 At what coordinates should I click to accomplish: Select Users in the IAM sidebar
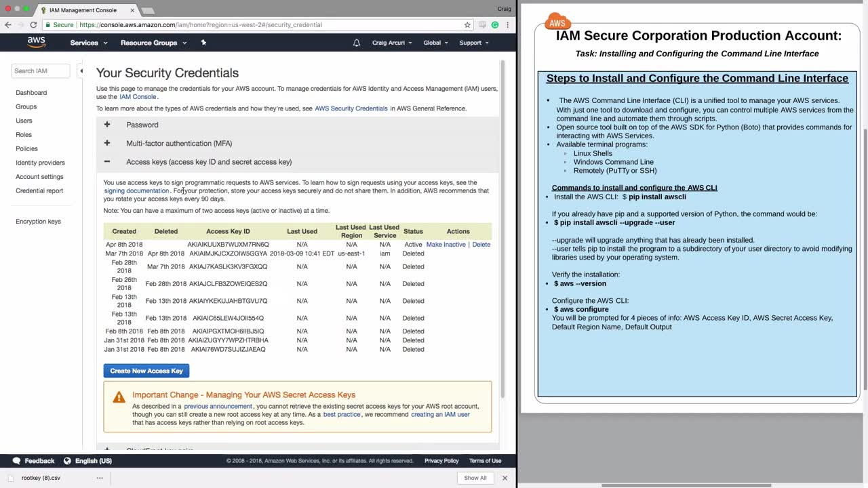click(x=24, y=121)
